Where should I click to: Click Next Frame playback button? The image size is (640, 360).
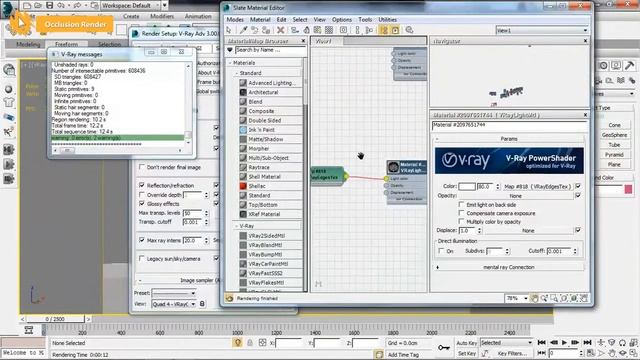(576, 343)
